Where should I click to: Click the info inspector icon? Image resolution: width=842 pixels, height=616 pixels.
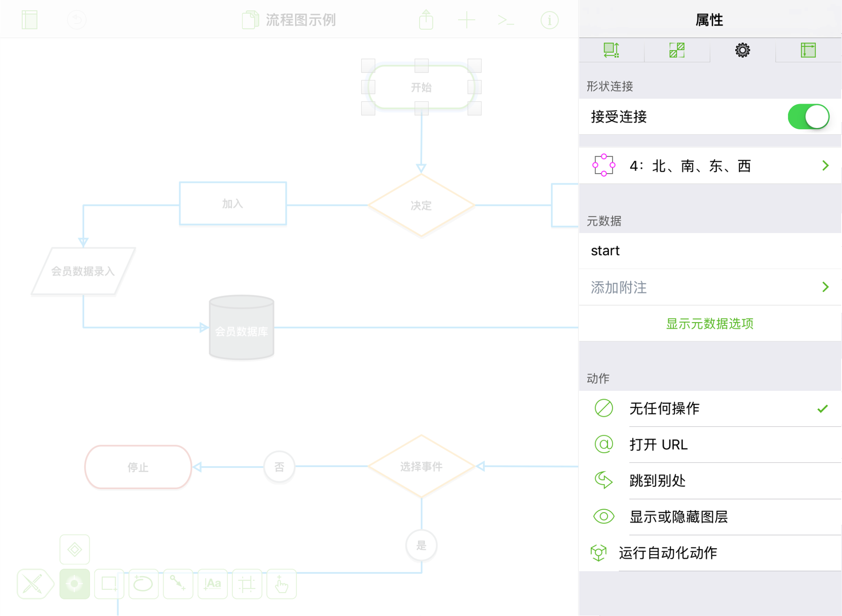pyautogui.click(x=549, y=20)
